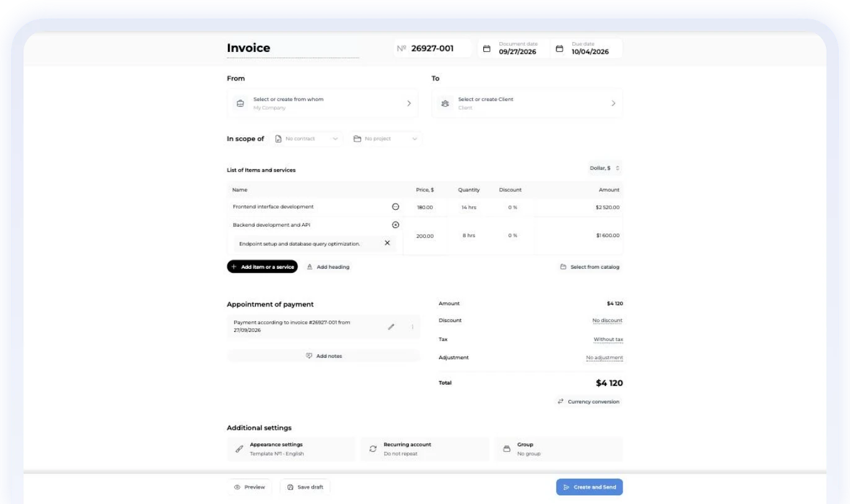Click the Invoice title field
The height and width of the screenshot is (504, 850).
(293, 48)
